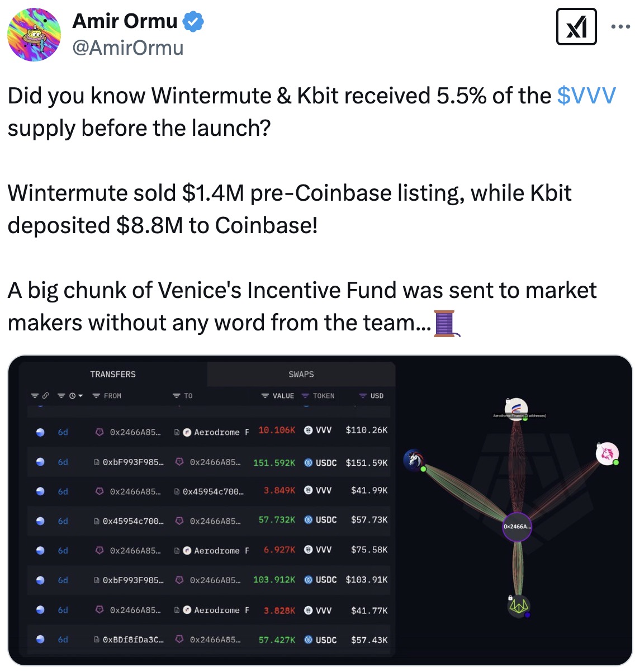
Task: Open the $VVV cashtag link
Action: click(x=586, y=96)
